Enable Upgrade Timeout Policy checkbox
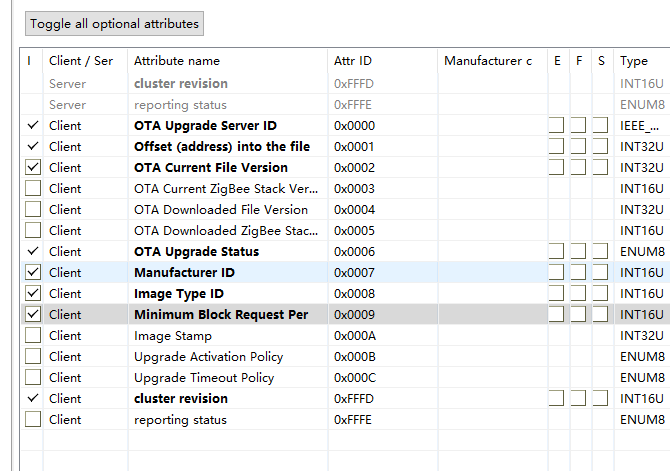Image resolution: width=670 pixels, height=471 pixels. coord(33,378)
